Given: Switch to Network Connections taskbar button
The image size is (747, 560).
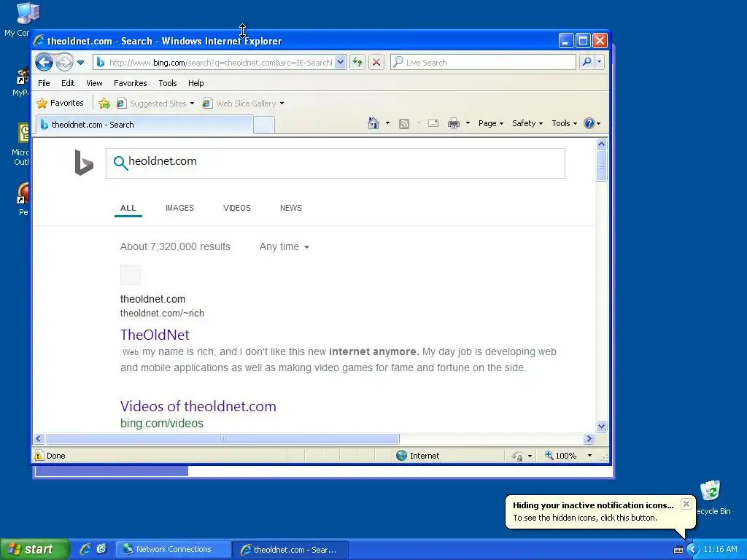Looking at the screenshot, I should point(173,549).
